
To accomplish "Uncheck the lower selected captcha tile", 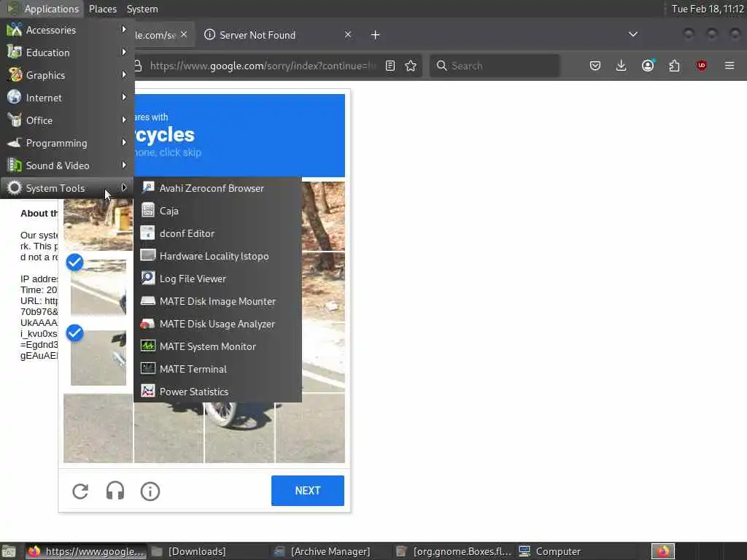I will 98,357.
